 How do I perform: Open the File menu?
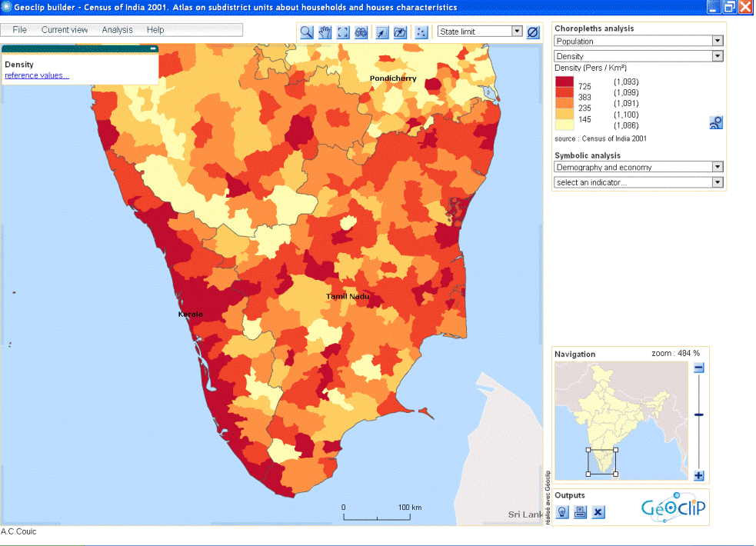point(19,30)
